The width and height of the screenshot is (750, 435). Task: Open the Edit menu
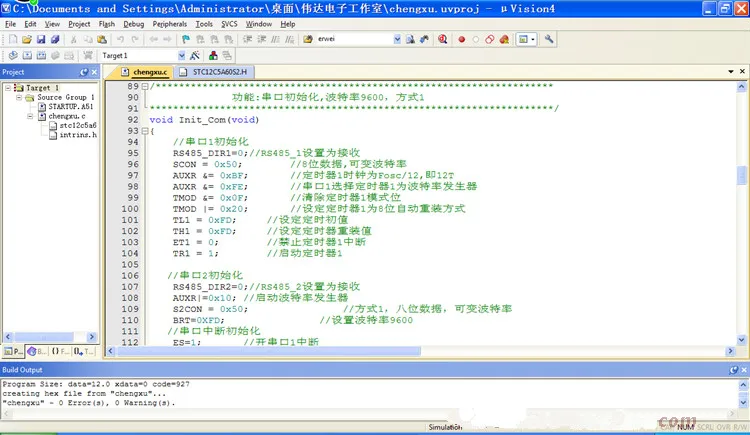30,24
